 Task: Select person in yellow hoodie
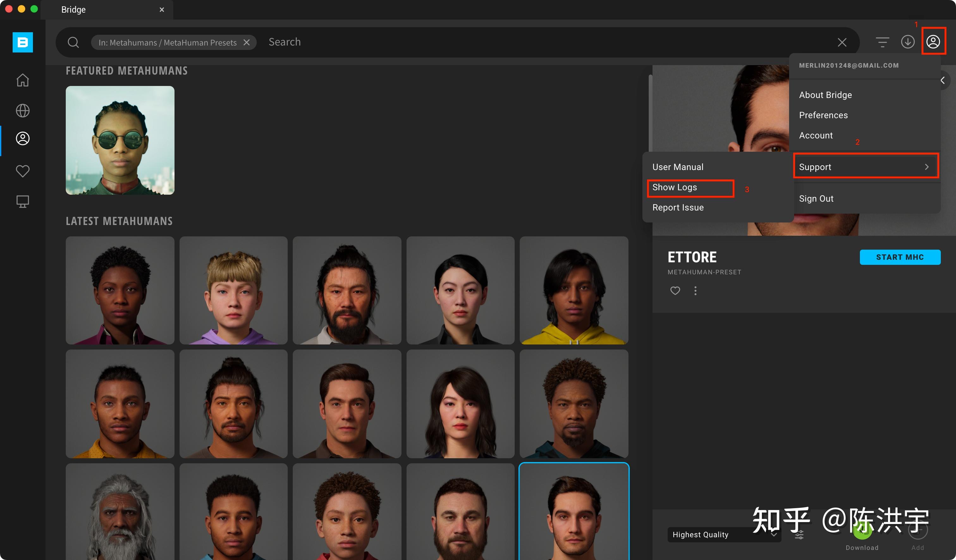(573, 290)
